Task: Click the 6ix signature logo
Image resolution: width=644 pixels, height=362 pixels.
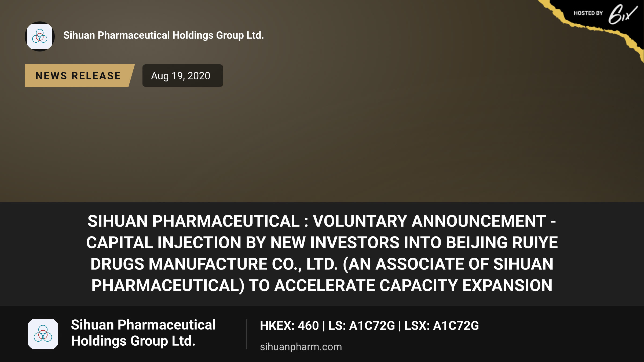Action: pyautogui.click(x=623, y=14)
